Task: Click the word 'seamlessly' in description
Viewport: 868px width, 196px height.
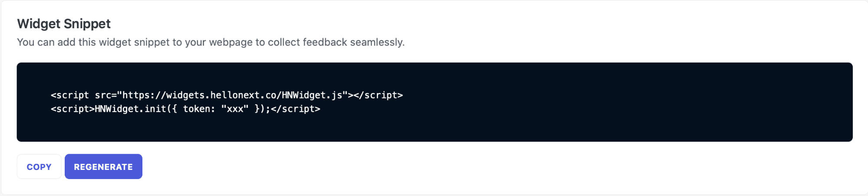Action: tap(376, 42)
